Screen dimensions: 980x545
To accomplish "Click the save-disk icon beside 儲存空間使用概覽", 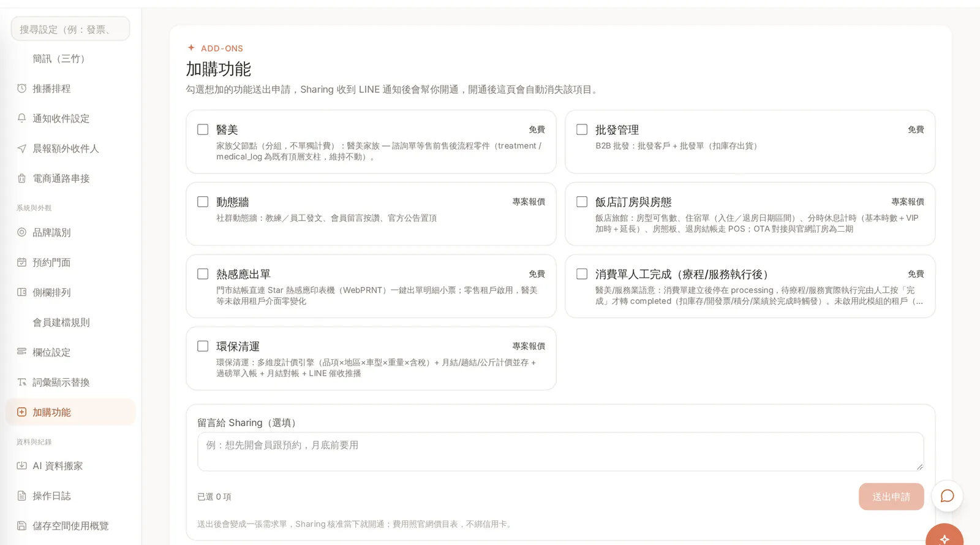I will click(x=21, y=525).
